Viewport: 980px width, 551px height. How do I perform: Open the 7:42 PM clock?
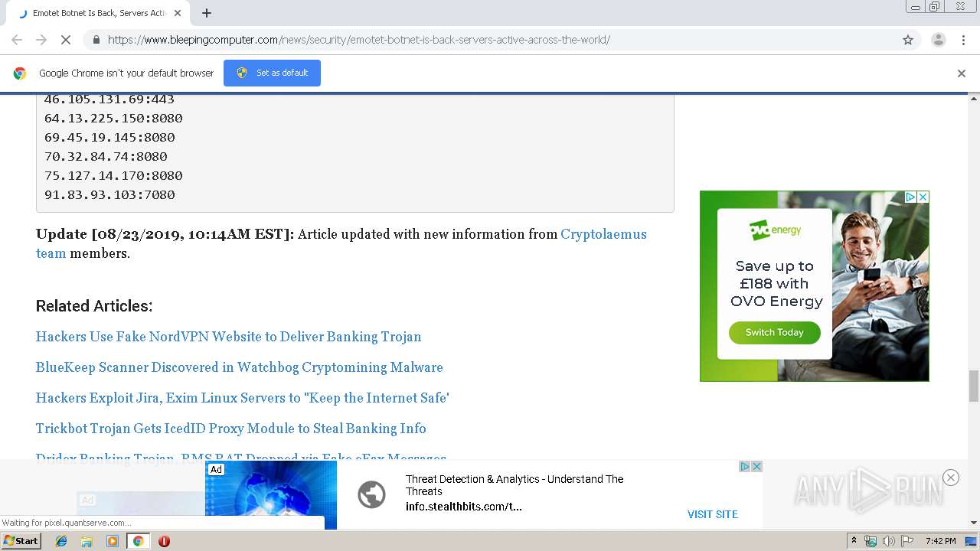[x=940, y=541]
